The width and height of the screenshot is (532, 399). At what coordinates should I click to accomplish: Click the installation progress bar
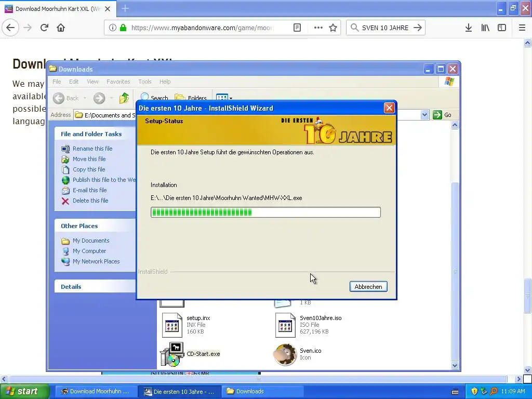265,212
